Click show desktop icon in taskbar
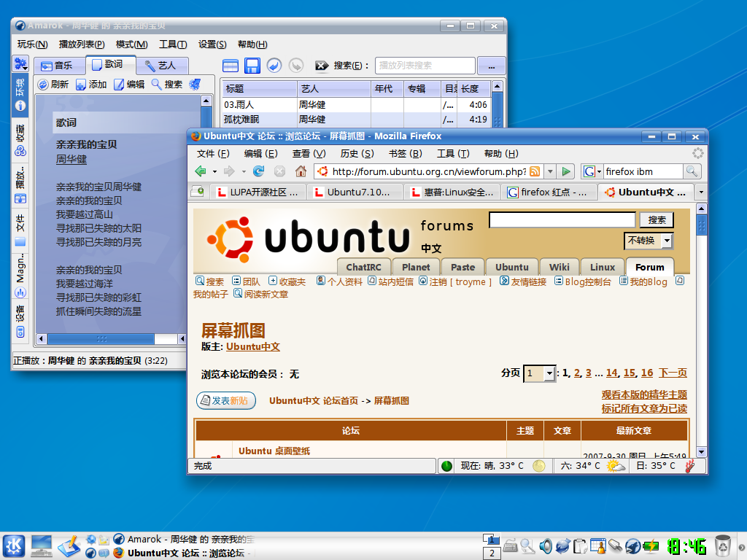The width and height of the screenshot is (747, 560). coord(42,545)
